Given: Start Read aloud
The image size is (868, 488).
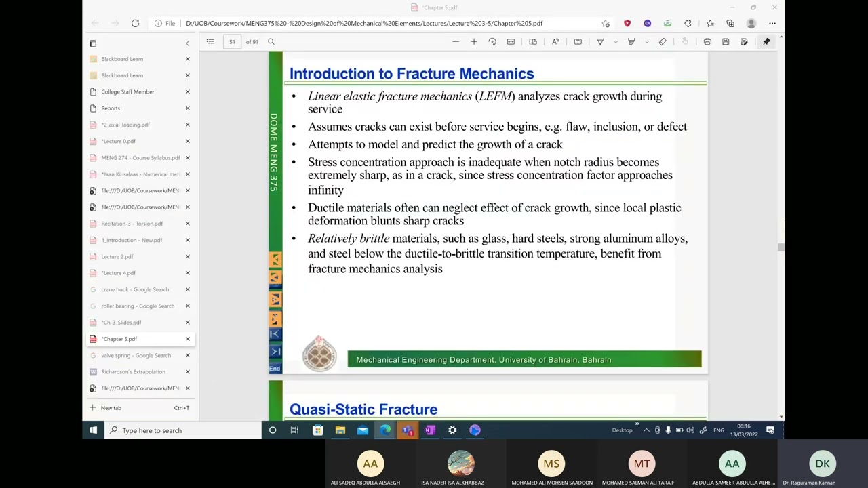Looking at the screenshot, I should 555,42.
